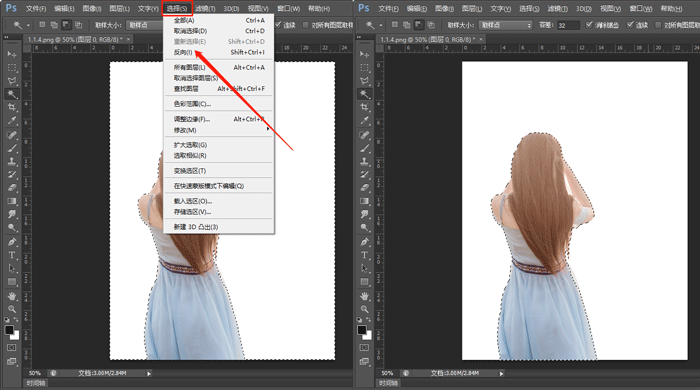The width and height of the screenshot is (700, 390).
Task: Select Clone Stamp tool in left window
Action: [12, 161]
